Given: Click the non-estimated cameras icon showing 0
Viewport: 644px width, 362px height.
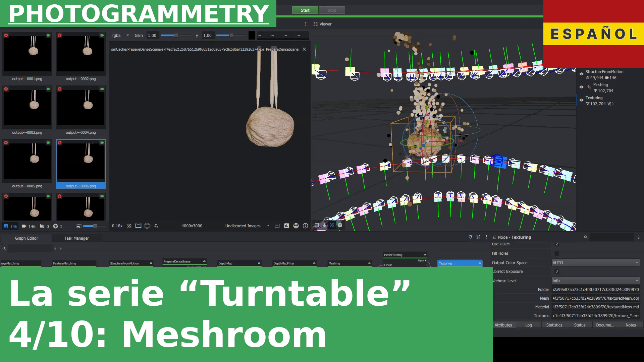Looking at the screenshot, I should 42,226.
